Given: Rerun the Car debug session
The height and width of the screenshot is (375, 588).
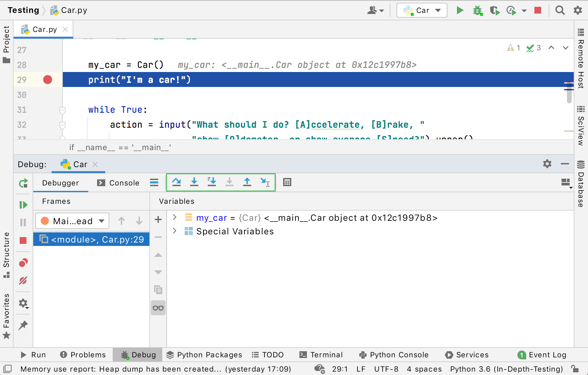Looking at the screenshot, I should tap(23, 183).
